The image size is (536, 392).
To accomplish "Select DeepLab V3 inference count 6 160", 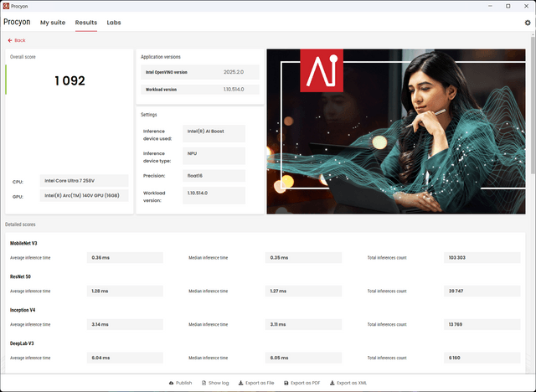I will coord(482,358).
